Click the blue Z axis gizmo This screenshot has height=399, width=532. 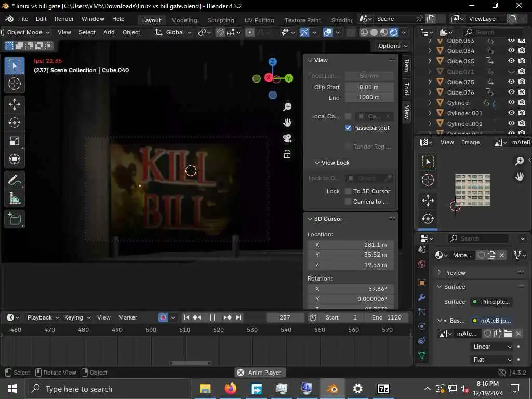[272, 62]
